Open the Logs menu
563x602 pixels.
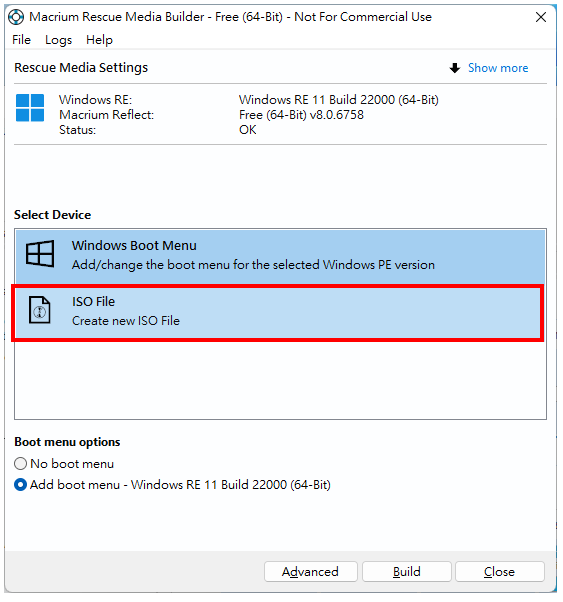tap(58, 40)
